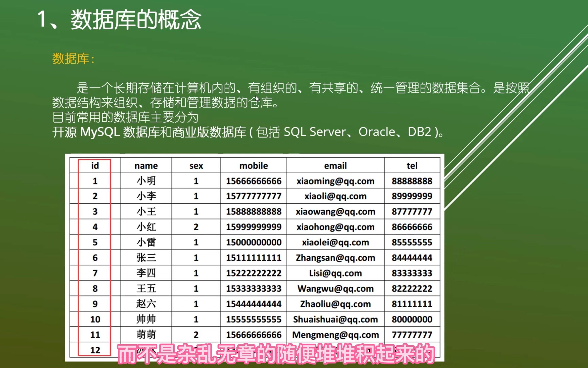Click Zhangsan@qq.com email cell
The width and height of the screenshot is (588, 368).
[x=335, y=258]
